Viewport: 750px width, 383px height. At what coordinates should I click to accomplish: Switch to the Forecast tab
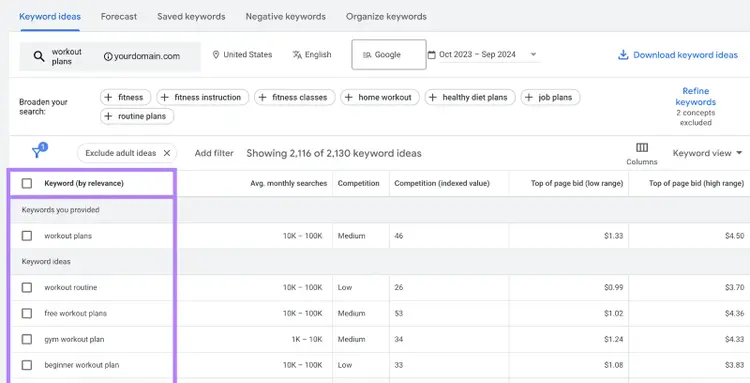coord(119,16)
